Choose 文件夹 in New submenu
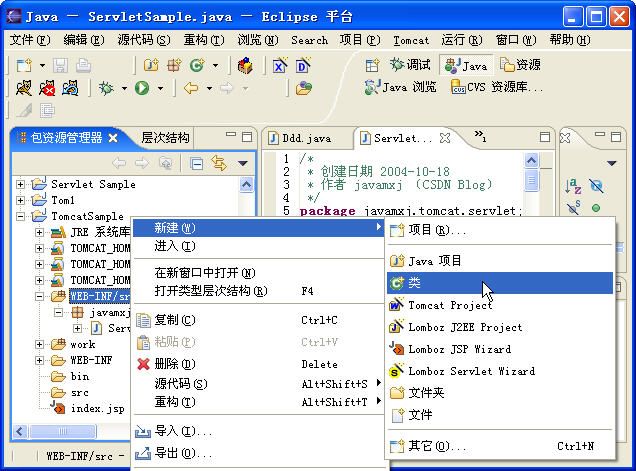This screenshot has width=636, height=471. point(500,393)
